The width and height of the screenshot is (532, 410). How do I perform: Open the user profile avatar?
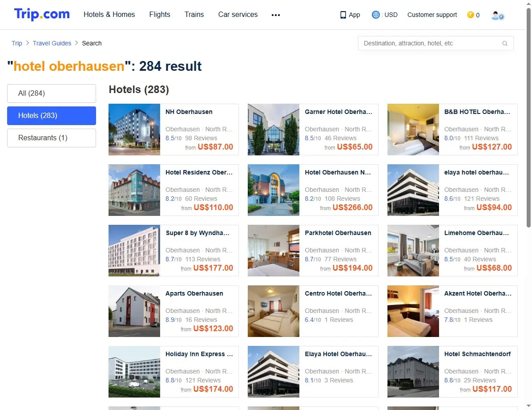(497, 15)
